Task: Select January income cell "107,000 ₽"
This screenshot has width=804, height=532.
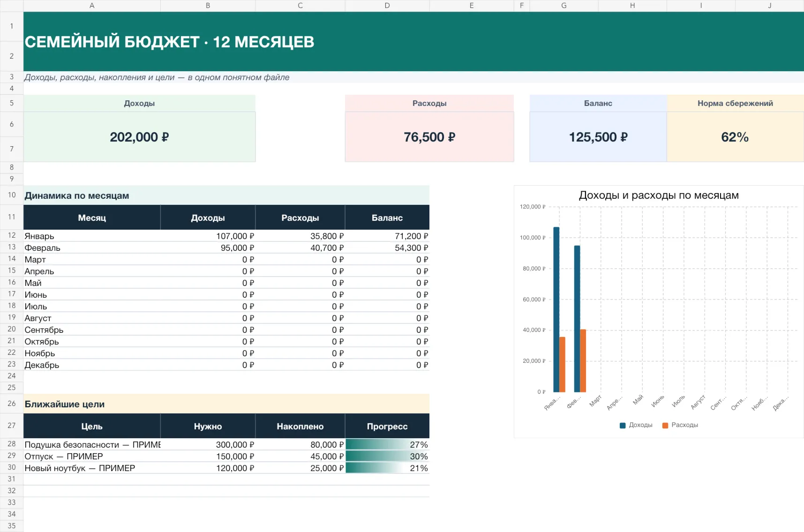Action: tap(208, 236)
